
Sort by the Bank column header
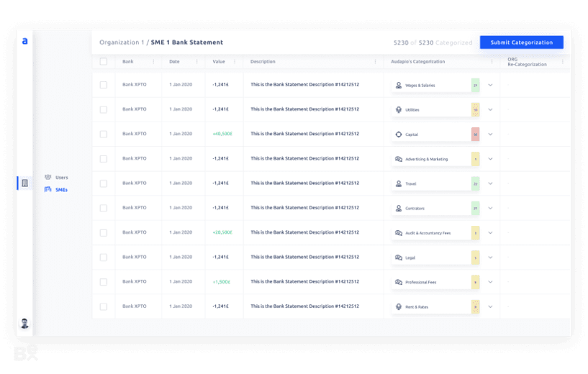coord(128,61)
